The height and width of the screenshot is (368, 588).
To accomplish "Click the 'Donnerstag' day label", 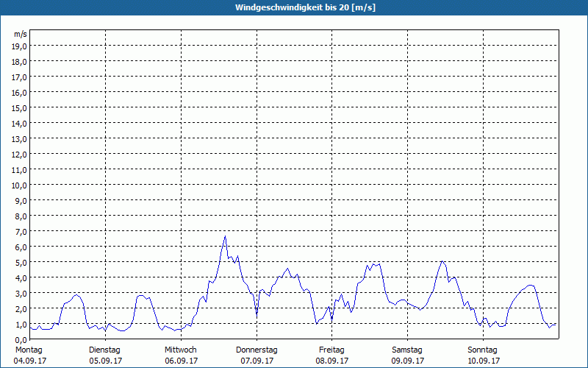I will pyautogui.click(x=257, y=350).
